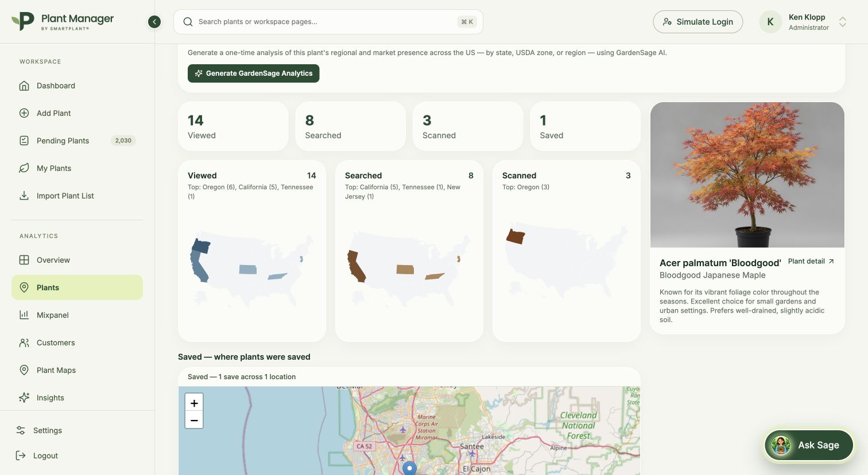
Task: Navigate to Customers
Action: [x=77, y=342]
